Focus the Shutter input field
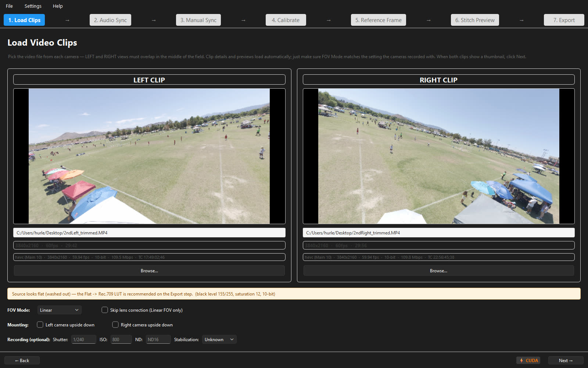 tap(84, 339)
